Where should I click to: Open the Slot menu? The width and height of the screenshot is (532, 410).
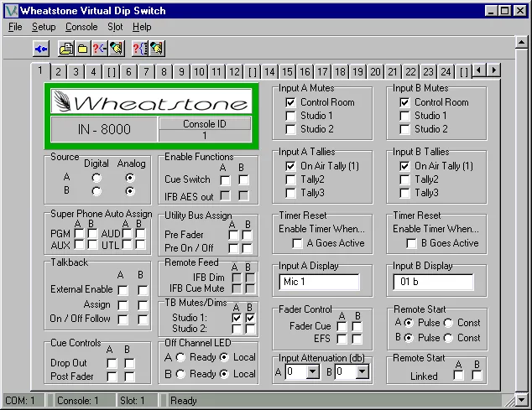(x=115, y=27)
